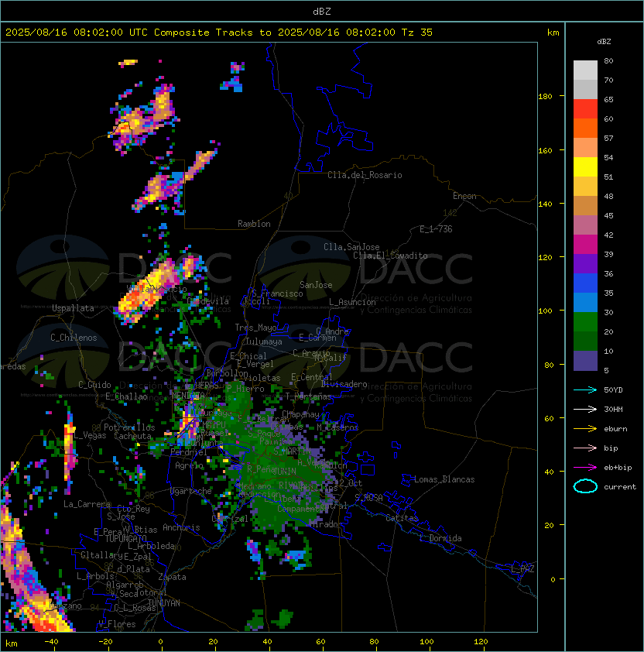The height and width of the screenshot is (652, 644).
Task: Click the C_Guido place label
Action: [x=94, y=385]
